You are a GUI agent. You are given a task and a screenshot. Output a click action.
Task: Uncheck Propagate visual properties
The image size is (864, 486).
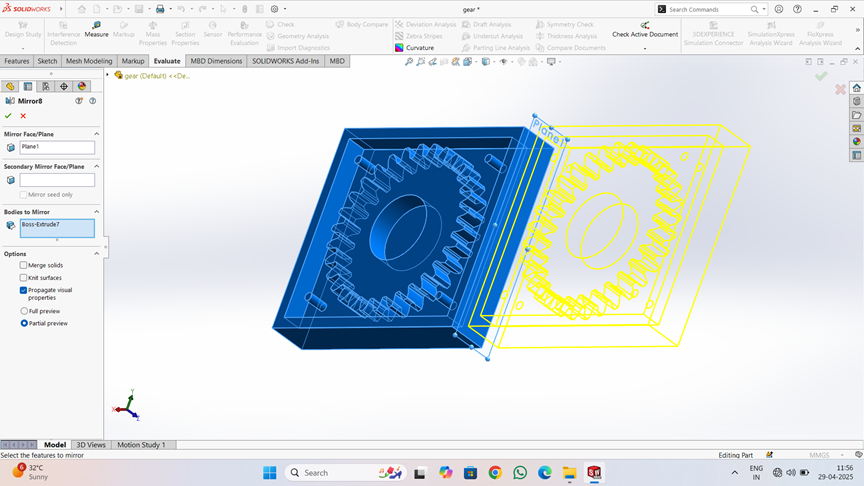(23, 290)
